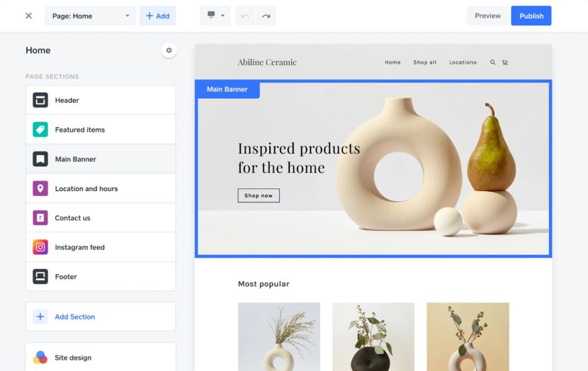This screenshot has width=588, height=371.
Task: Click the undo arrow in toolbar
Action: 245,16
